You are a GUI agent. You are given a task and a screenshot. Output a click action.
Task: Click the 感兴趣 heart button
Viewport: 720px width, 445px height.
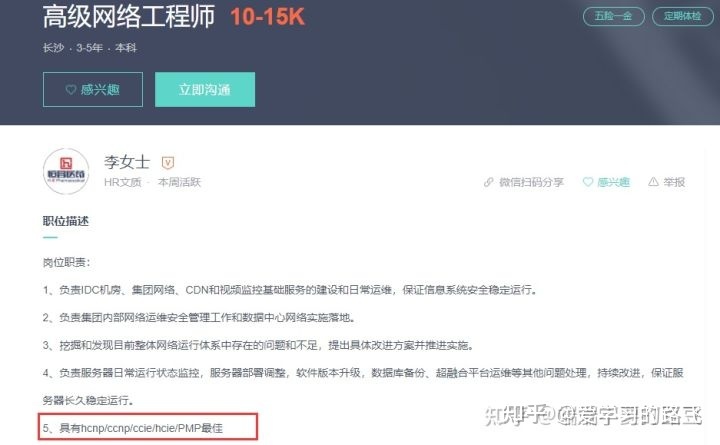click(93, 90)
